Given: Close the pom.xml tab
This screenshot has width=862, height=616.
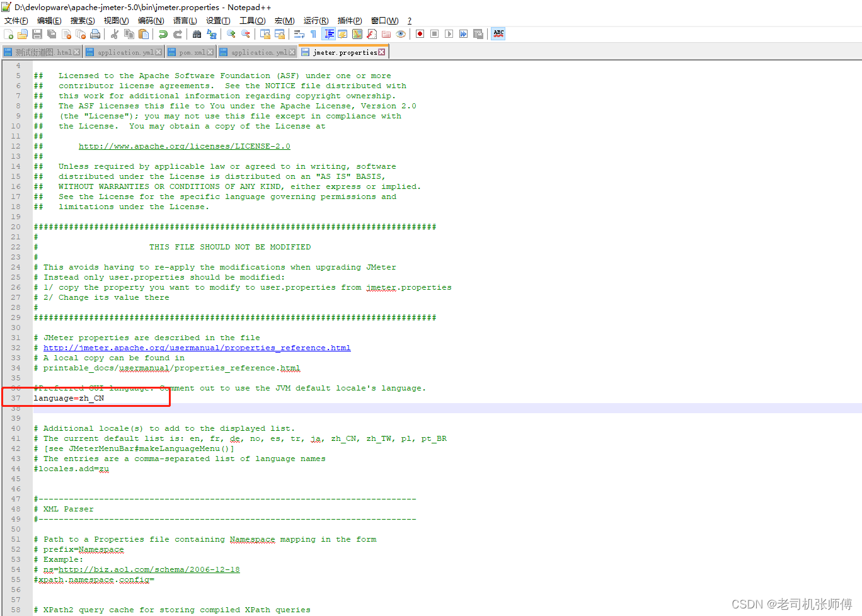Looking at the screenshot, I should tap(210, 52).
